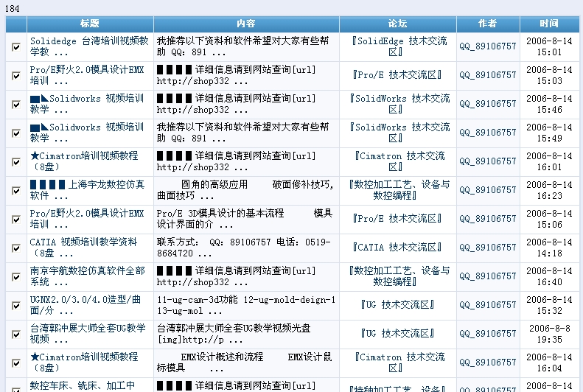Open Solidworks 视频培训教学 title posted 15:49

(x=87, y=133)
